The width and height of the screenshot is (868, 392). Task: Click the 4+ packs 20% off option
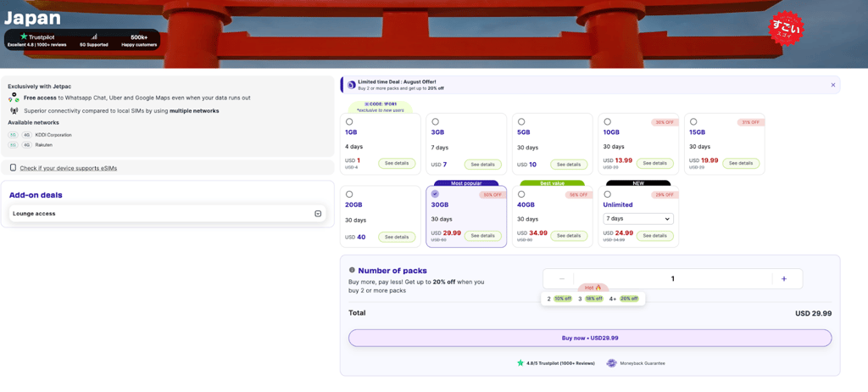[x=624, y=299]
